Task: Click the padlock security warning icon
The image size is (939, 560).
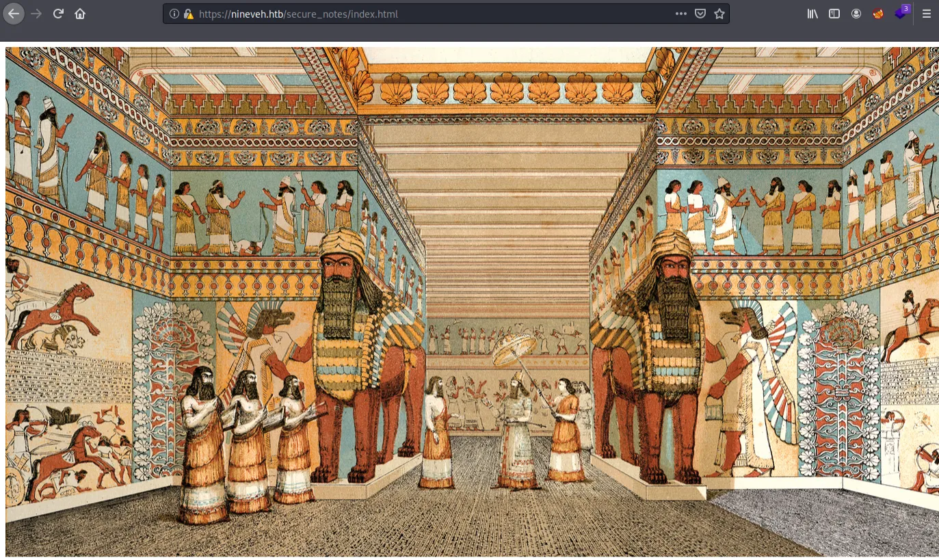Action: click(x=188, y=14)
